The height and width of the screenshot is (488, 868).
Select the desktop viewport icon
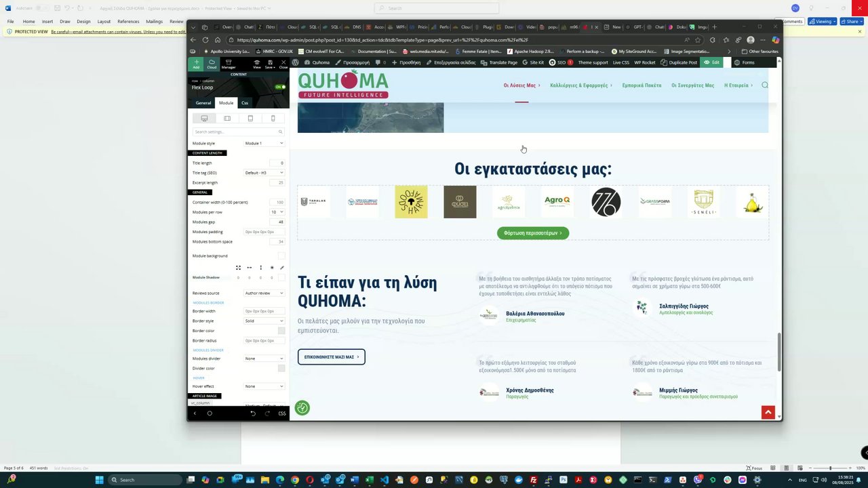[204, 119]
